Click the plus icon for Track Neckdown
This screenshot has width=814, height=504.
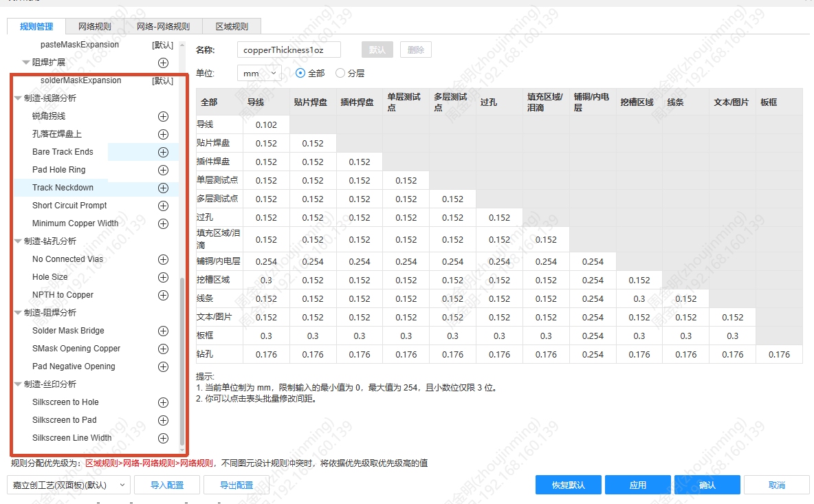tap(163, 188)
